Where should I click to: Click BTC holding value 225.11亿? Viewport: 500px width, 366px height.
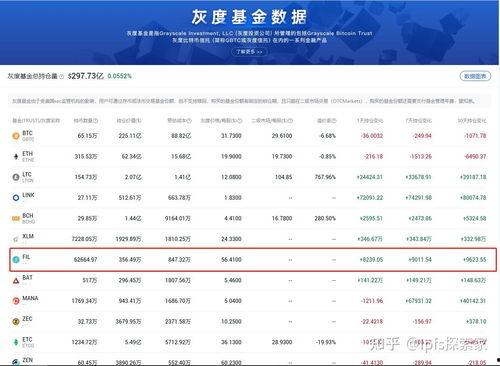click(130, 136)
